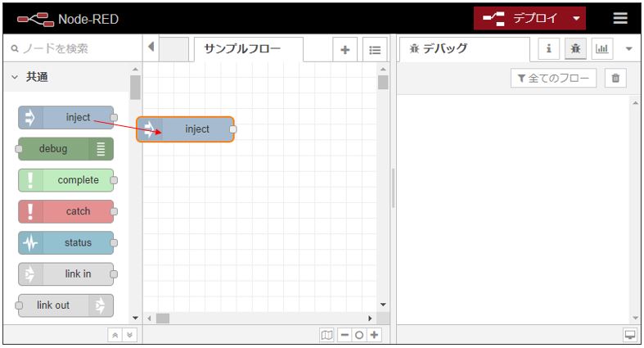
Task: Select the complete node in palette
Action: pyautogui.click(x=66, y=180)
